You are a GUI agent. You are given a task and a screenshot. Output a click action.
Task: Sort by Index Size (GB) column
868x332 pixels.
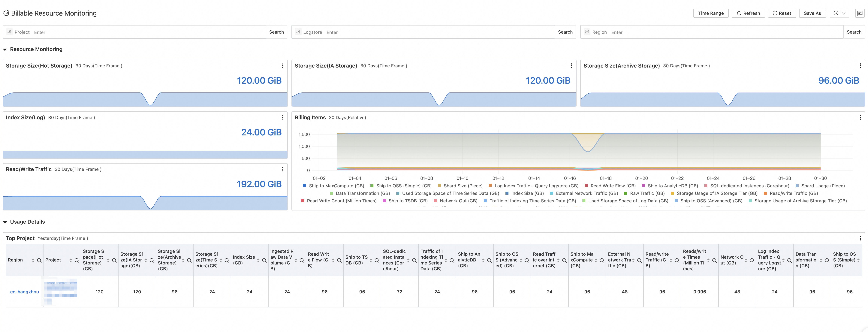(x=258, y=261)
